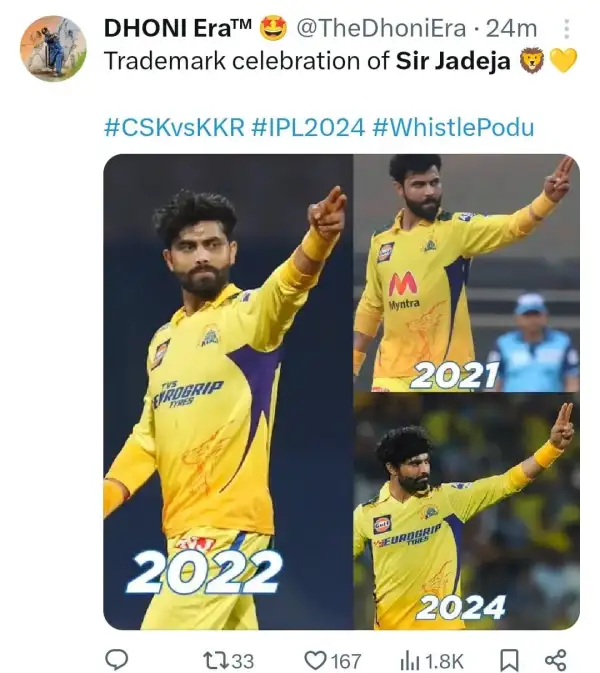
Task: Open the tweet's 24m timestamp
Action: pyautogui.click(x=511, y=29)
